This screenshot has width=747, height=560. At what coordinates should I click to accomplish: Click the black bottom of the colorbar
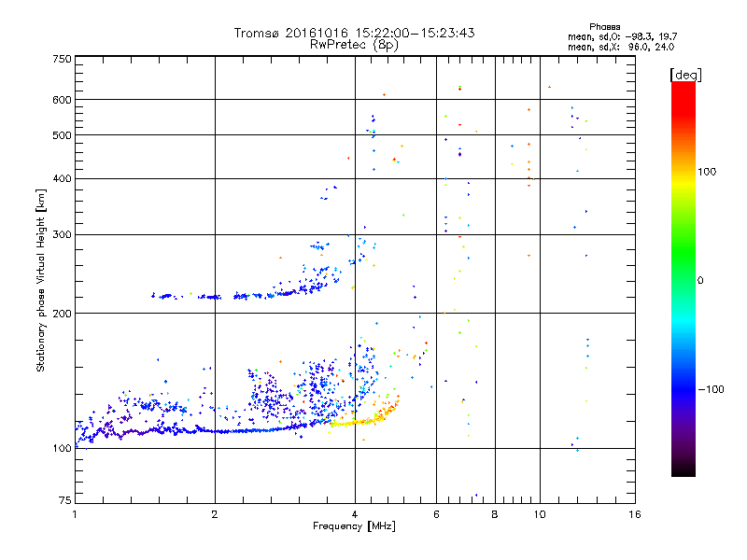pyautogui.click(x=684, y=469)
